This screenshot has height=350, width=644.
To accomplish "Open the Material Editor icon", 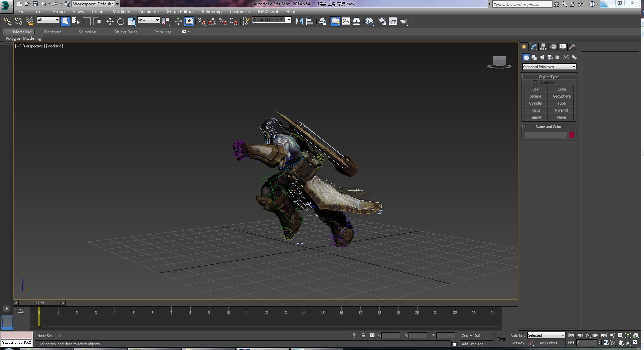I will 369,21.
